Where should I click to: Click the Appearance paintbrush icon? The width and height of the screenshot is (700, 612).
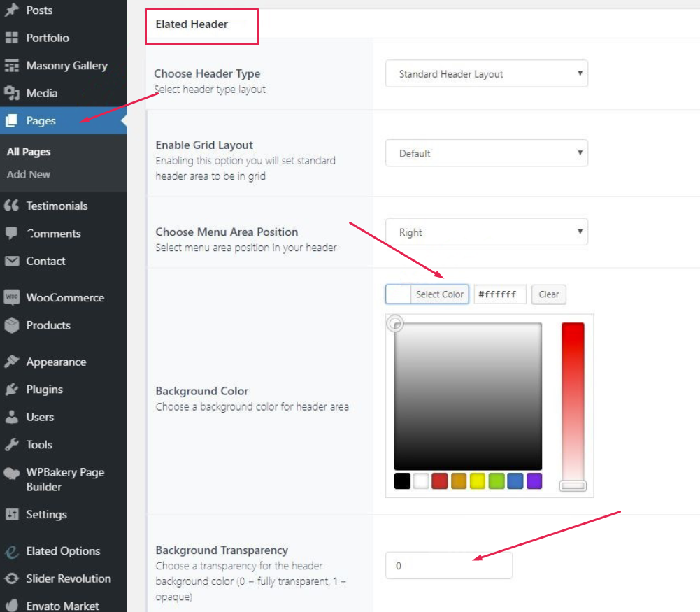11,362
